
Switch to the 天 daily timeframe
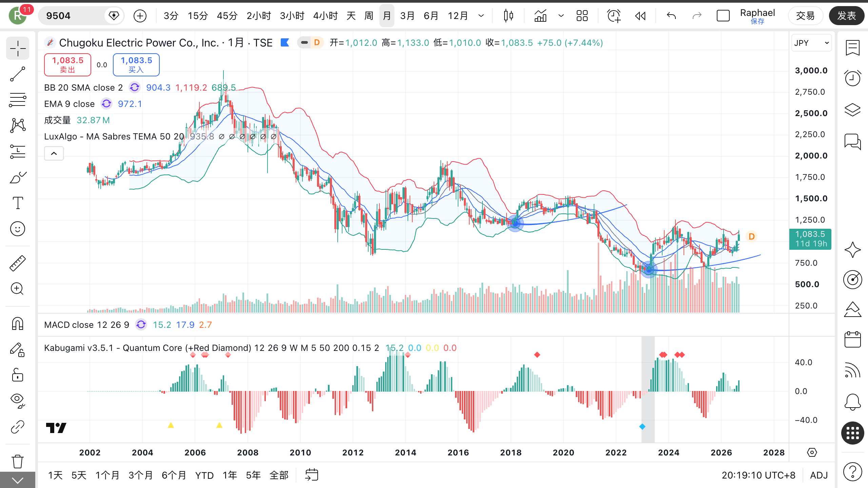pyautogui.click(x=351, y=16)
